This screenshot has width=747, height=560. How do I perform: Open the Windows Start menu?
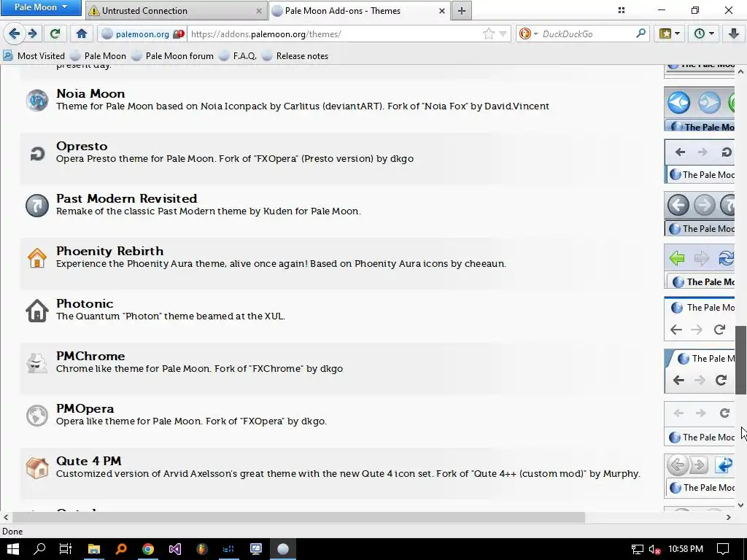point(13,549)
